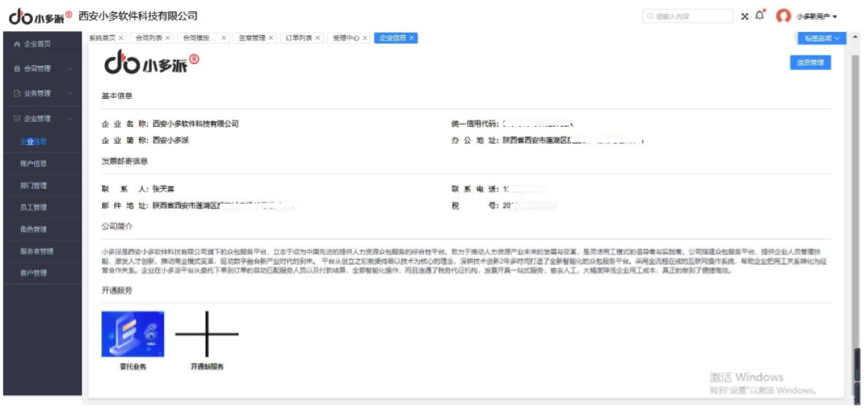Click the 西安小多派 short name value
The image size is (865, 409).
171,141
